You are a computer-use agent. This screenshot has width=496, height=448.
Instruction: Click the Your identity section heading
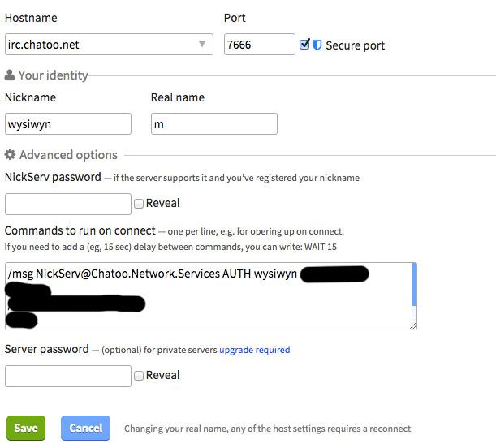pos(53,75)
